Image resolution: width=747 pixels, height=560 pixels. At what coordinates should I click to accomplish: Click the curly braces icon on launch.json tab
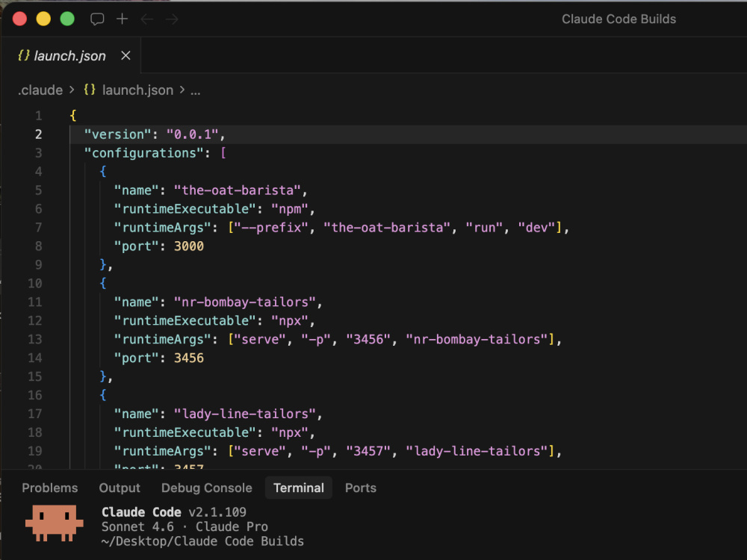23,56
